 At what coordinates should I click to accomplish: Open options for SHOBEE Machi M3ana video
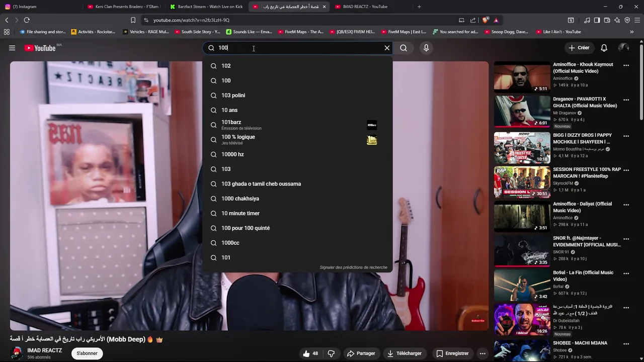(626, 344)
